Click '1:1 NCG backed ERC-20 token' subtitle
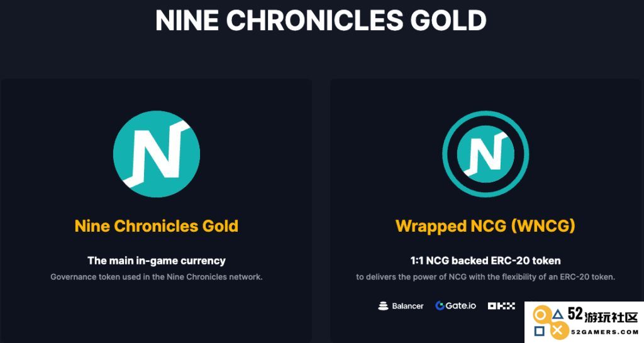644x343 pixels. coord(486,261)
